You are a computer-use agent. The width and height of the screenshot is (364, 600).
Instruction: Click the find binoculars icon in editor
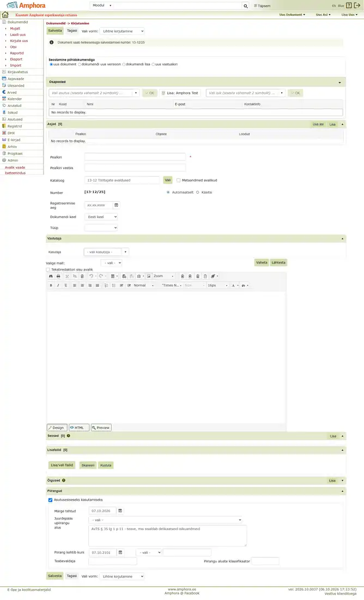51,277
